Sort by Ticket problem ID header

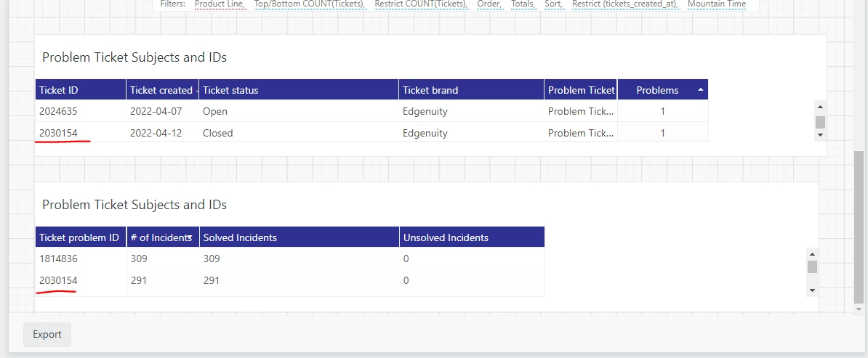point(81,237)
